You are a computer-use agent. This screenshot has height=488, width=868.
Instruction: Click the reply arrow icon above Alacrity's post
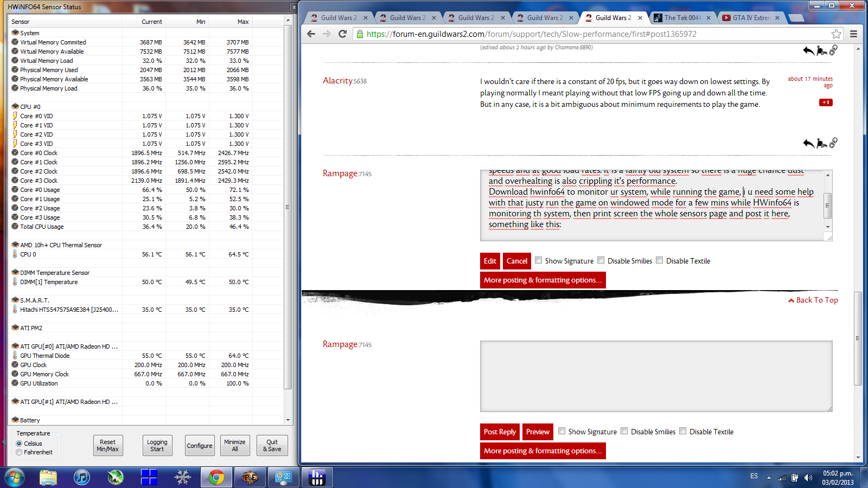pos(808,50)
